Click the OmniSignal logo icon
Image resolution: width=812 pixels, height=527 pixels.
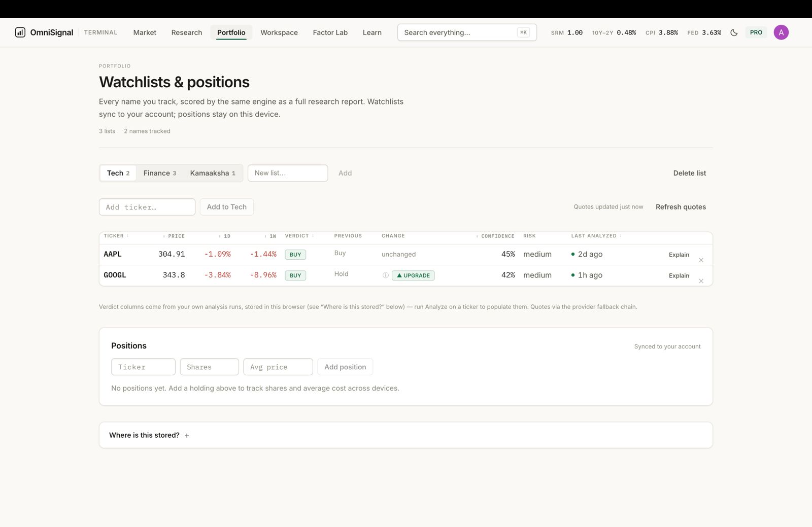click(x=20, y=32)
